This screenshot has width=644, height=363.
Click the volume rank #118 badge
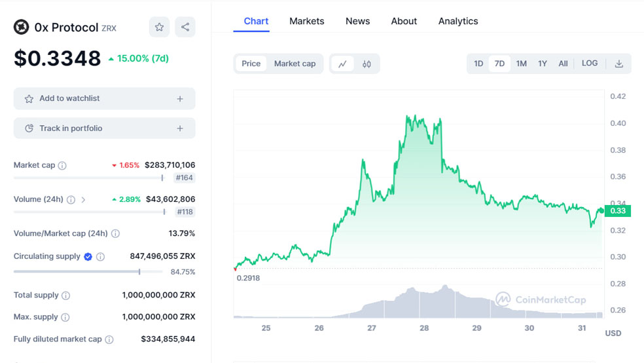(x=185, y=212)
